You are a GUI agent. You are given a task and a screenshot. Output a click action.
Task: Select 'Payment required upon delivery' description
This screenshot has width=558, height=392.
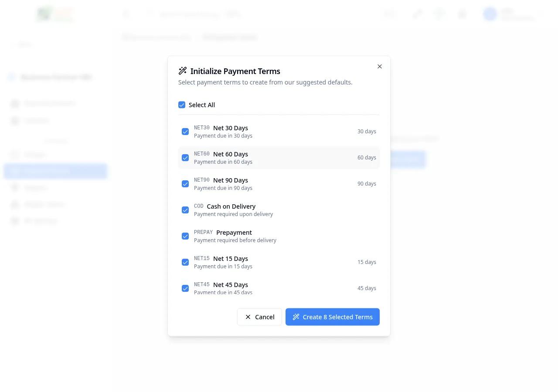(233, 214)
